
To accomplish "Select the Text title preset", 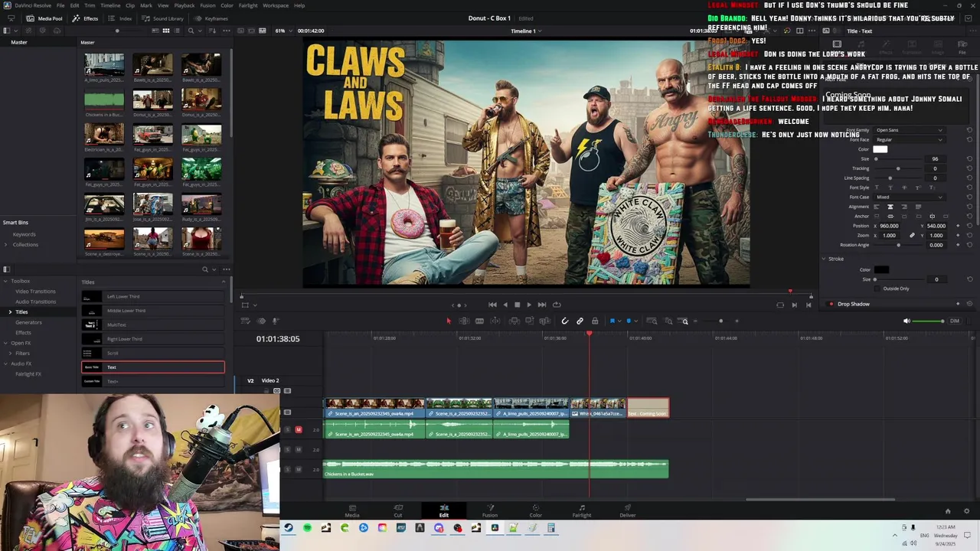I will (x=153, y=367).
